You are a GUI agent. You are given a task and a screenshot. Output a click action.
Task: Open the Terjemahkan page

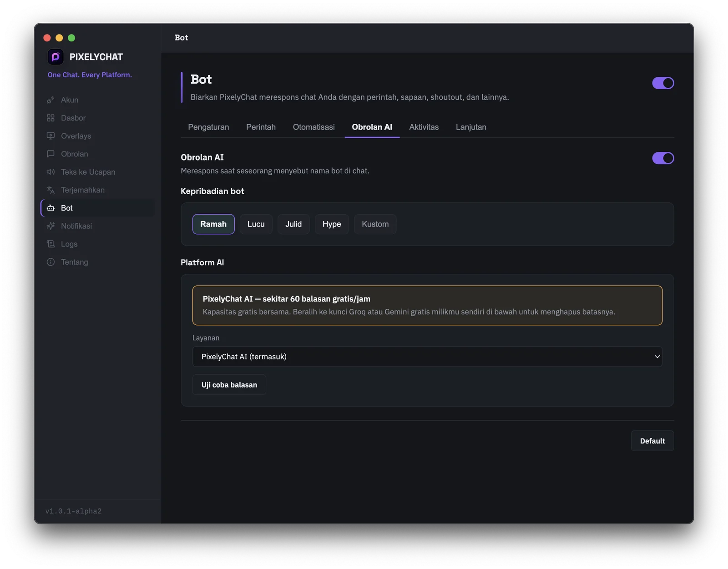pyautogui.click(x=98, y=190)
